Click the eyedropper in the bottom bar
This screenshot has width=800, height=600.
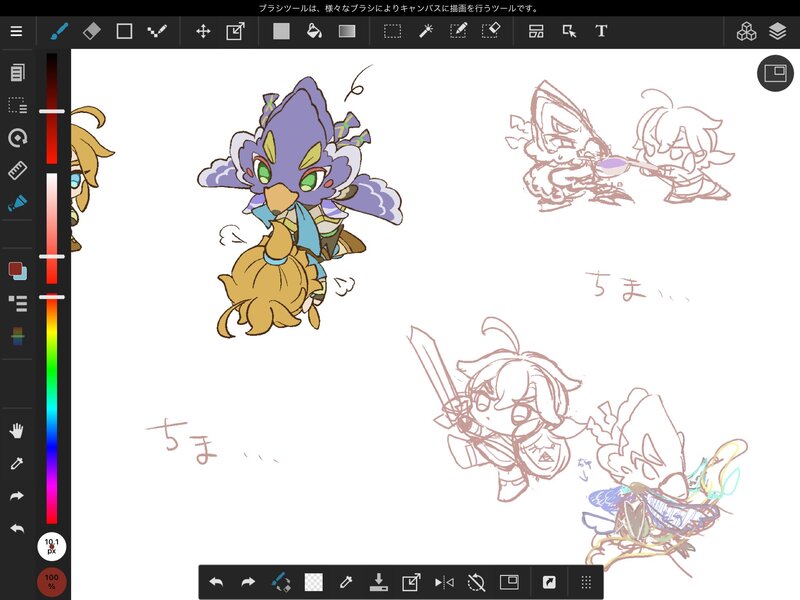[x=346, y=582]
